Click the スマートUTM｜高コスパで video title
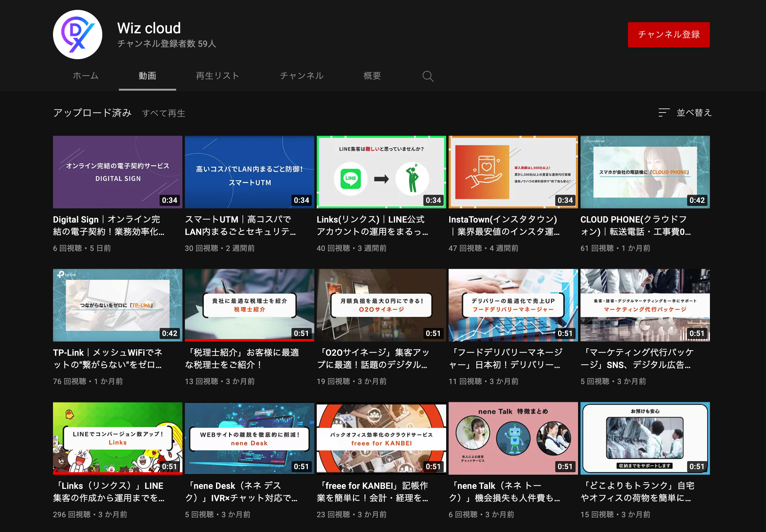 coord(241,225)
